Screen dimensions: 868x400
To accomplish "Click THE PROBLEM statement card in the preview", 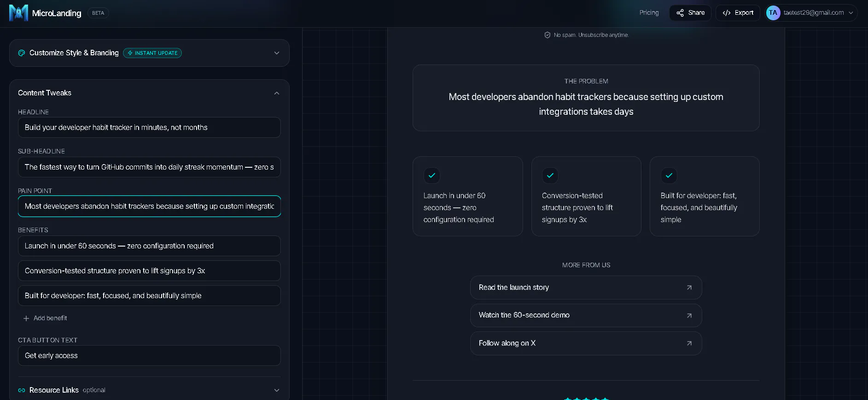I will pyautogui.click(x=586, y=98).
